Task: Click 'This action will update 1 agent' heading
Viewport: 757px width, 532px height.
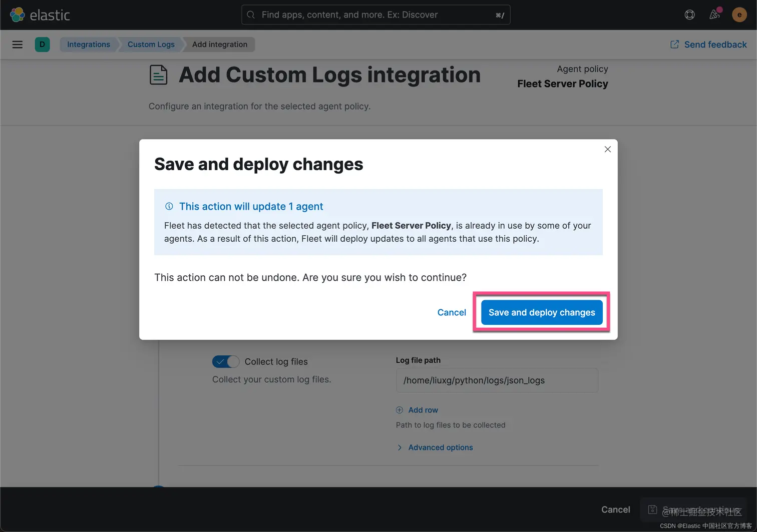Action: coord(251,206)
